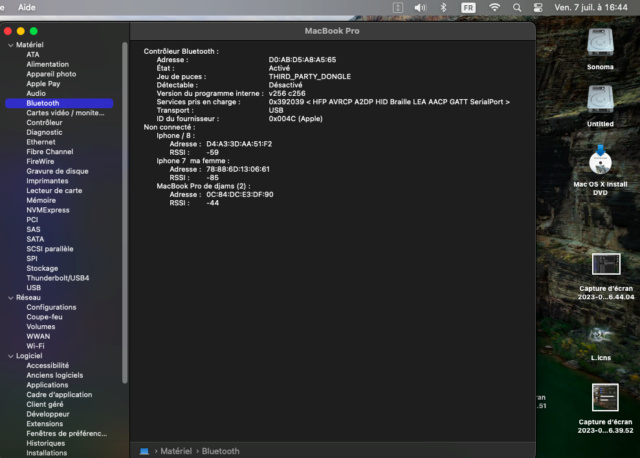Screen dimensions: 640x458
Task: Open the Sonoma disk icon on desktop
Action: 600,42
